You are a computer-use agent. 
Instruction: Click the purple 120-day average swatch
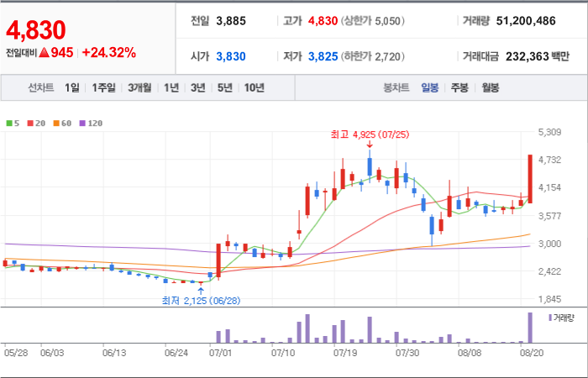pyautogui.click(x=82, y=123)
